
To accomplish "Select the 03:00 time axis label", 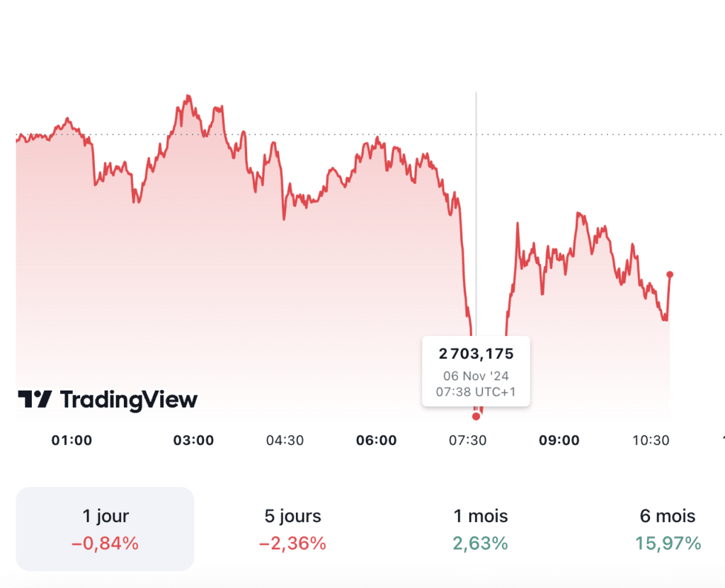I will tap(193, 440).
